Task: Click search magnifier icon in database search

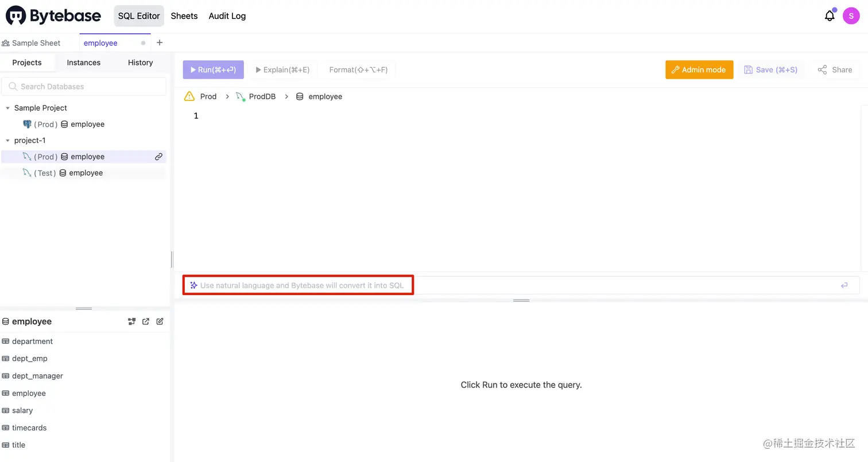Action: pos(13,87)
